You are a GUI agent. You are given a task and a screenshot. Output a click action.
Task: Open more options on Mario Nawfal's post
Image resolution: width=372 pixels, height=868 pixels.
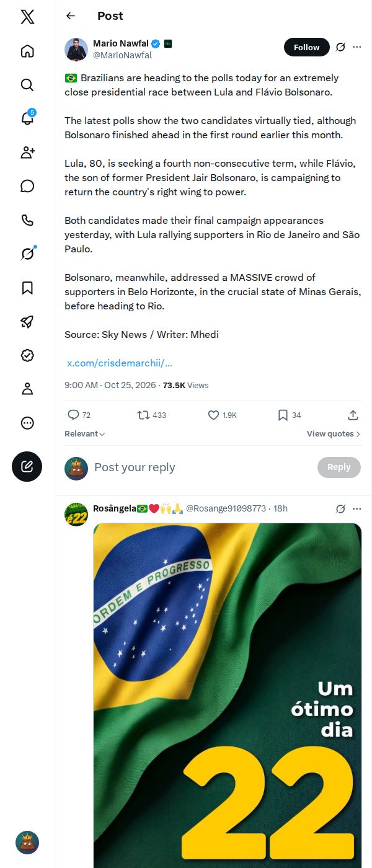click(356, 47)
